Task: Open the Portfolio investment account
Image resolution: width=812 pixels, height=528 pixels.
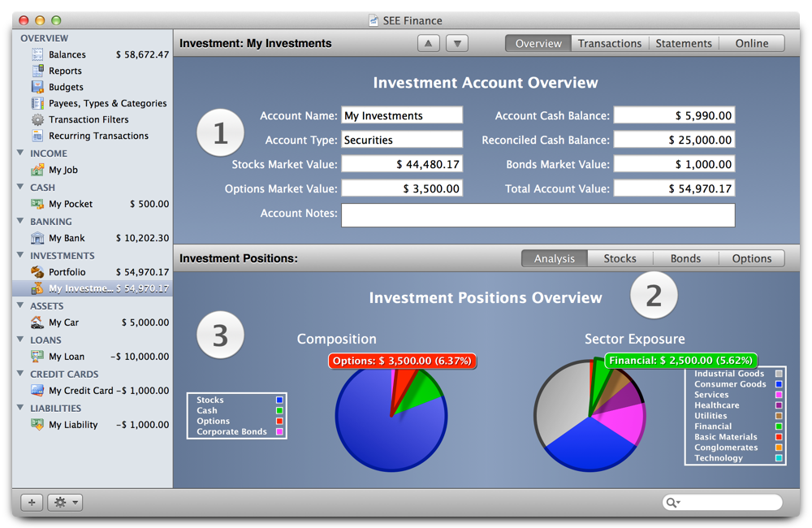Action: 37,271
